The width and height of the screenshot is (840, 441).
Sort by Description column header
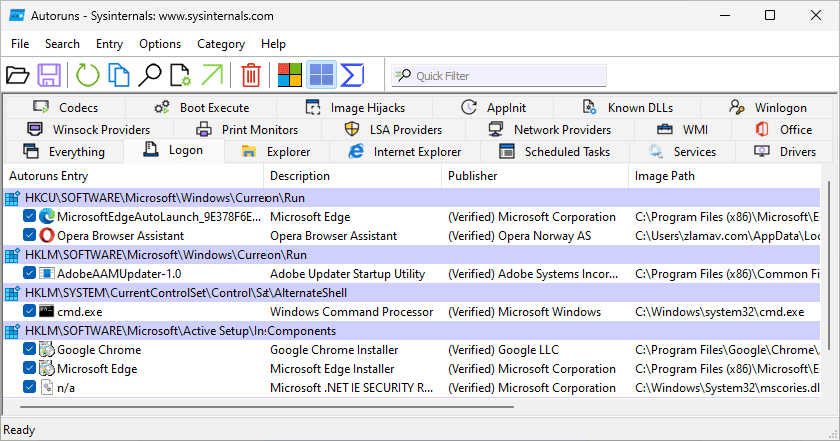coord(352,176)
